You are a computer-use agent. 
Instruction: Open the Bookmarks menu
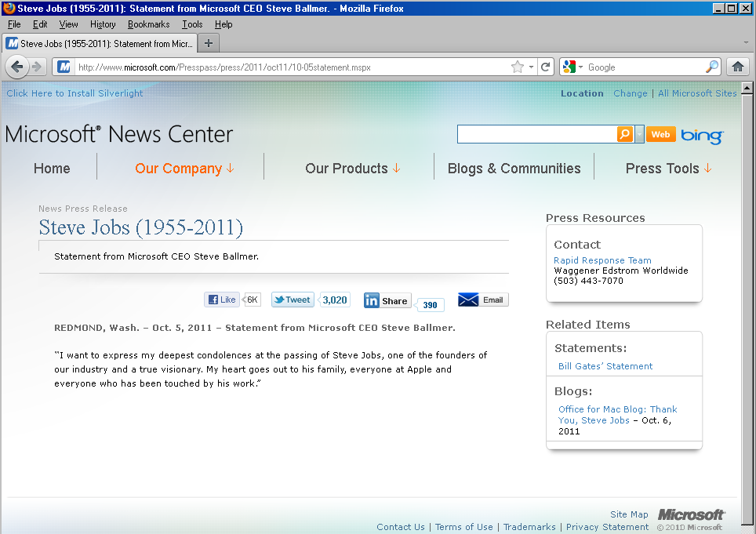148,24
